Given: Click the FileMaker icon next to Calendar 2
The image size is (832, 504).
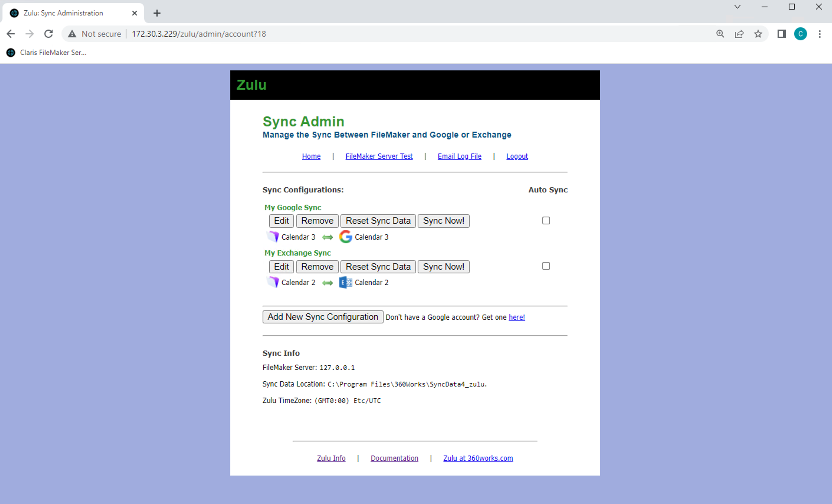Looking at the screenshot, I should tap(273, 282).
